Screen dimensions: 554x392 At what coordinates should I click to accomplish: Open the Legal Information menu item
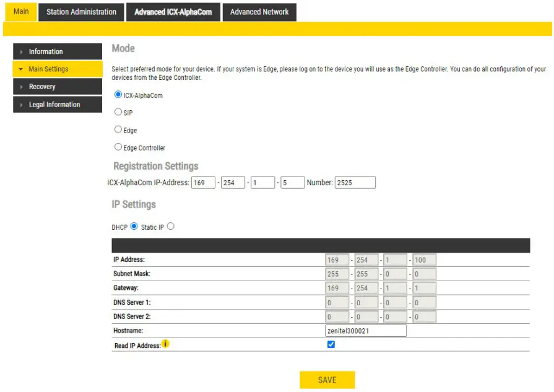pyautogui.click(x=58, y=105)
